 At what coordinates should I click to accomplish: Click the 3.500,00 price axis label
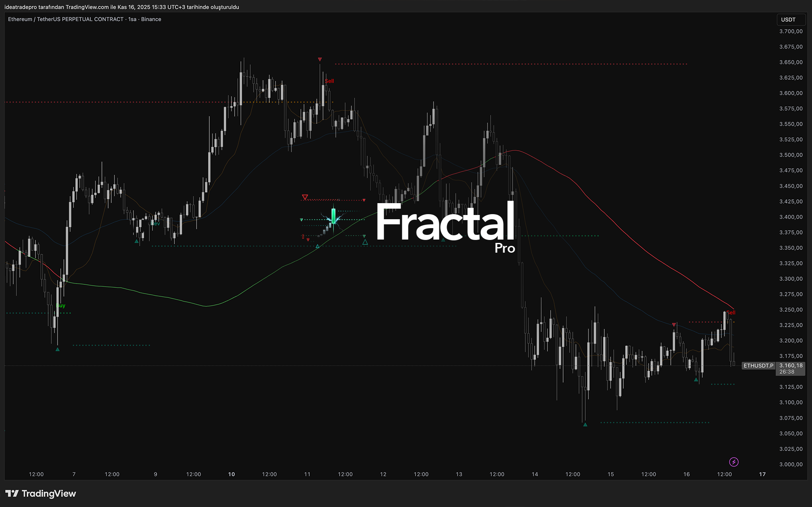pos(790,155)
